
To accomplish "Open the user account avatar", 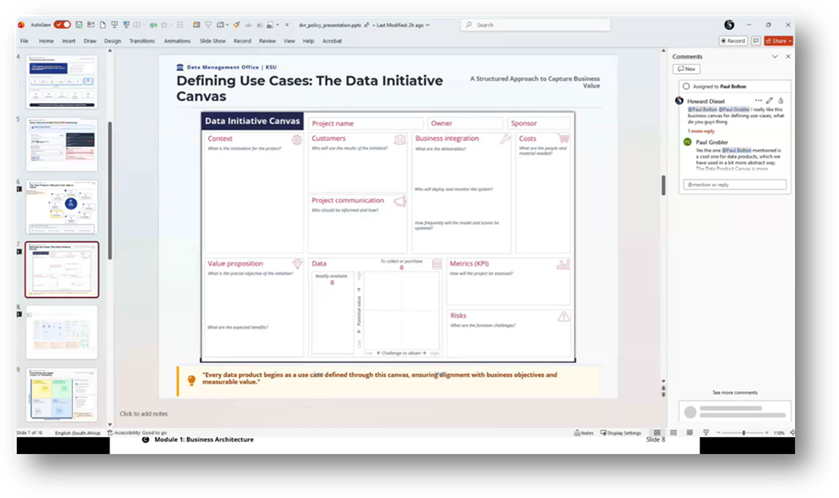I will click(x=729, y=25).
